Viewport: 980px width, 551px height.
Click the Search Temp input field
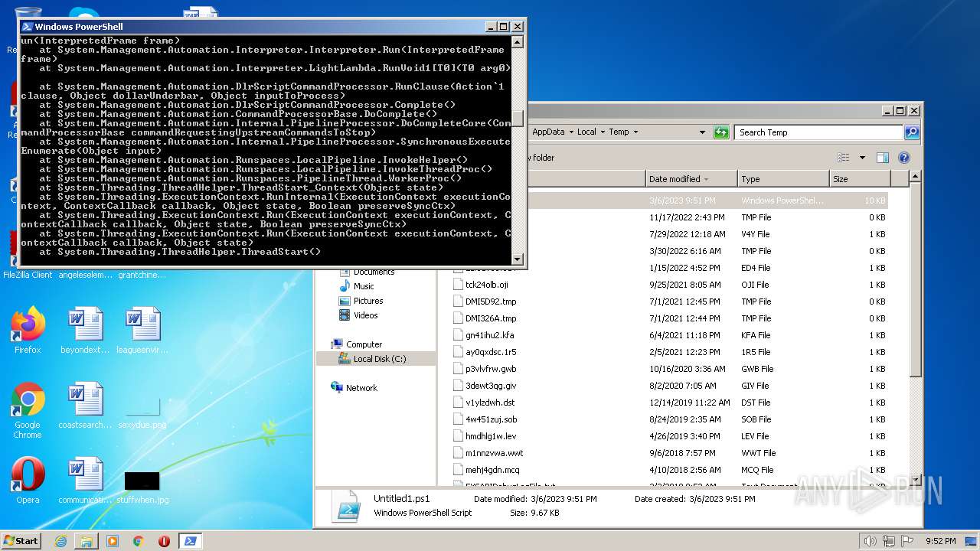[x=818, y=132]
